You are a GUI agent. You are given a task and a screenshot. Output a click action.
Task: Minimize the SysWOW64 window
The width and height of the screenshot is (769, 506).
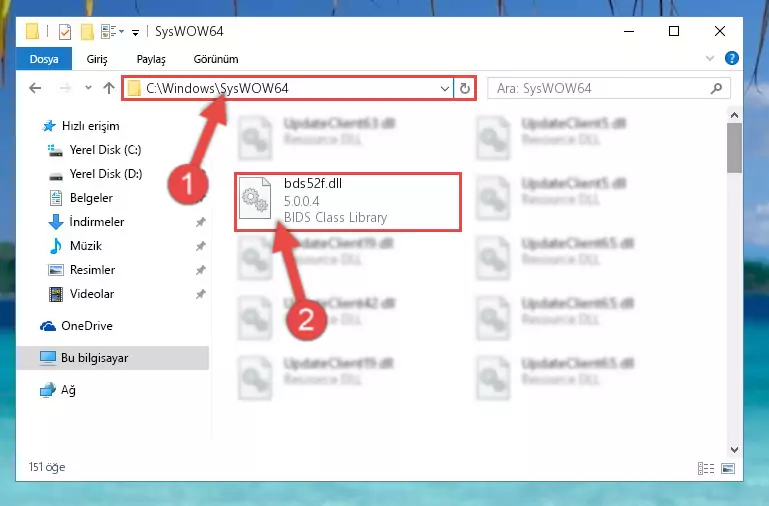pos(629,31)
